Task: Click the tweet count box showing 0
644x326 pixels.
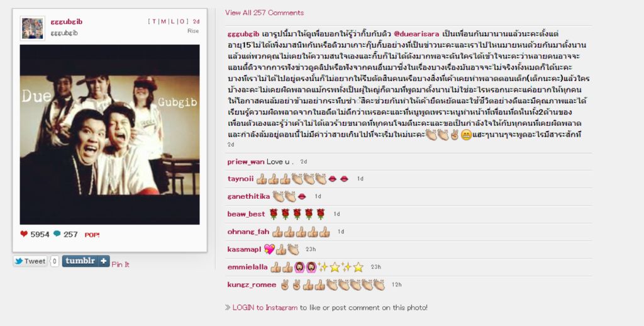Action: (55, 261)
